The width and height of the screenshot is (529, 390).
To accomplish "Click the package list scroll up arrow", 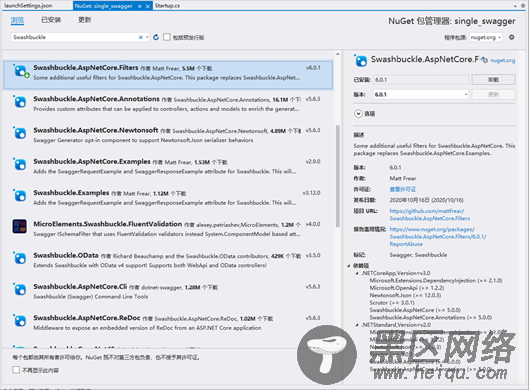I will pyautogui.click(x=338, y=54).
